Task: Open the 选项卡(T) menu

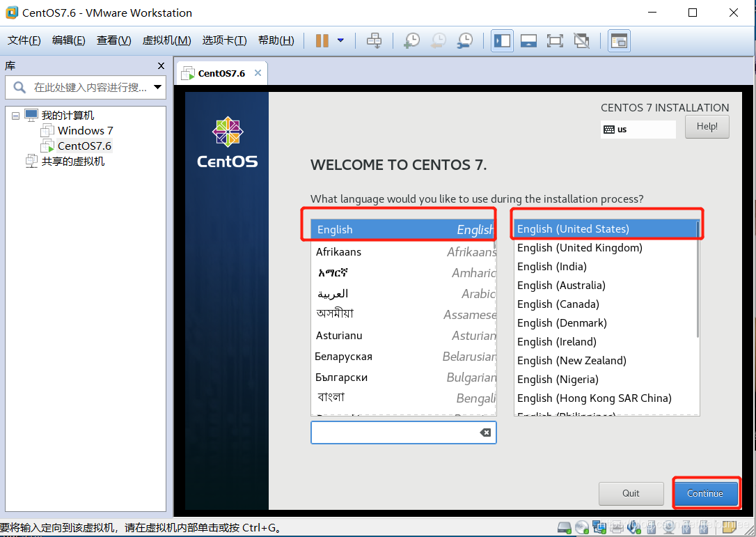Action: click(x=225, y=40)
